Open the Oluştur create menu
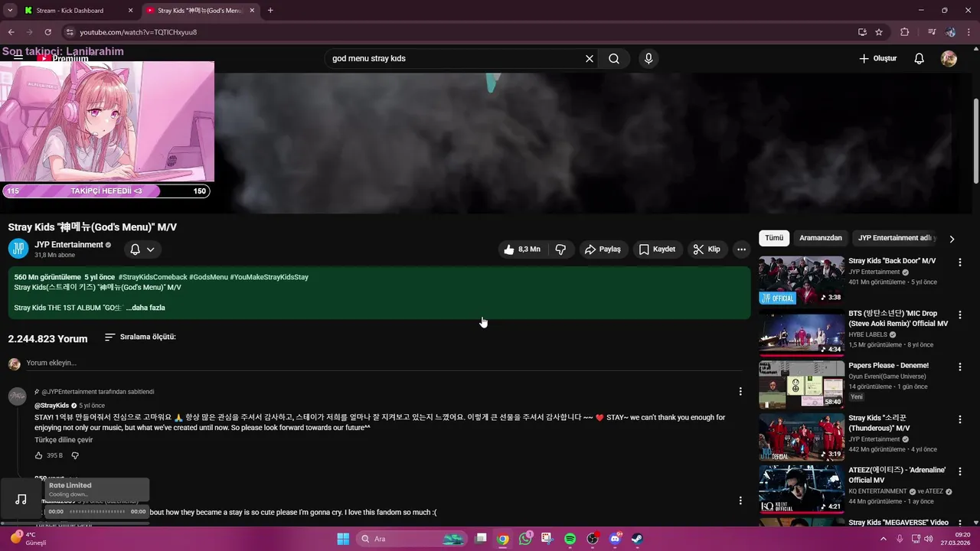Image resolution: width=980 pixels, height=551 pixels. point(877,59)
